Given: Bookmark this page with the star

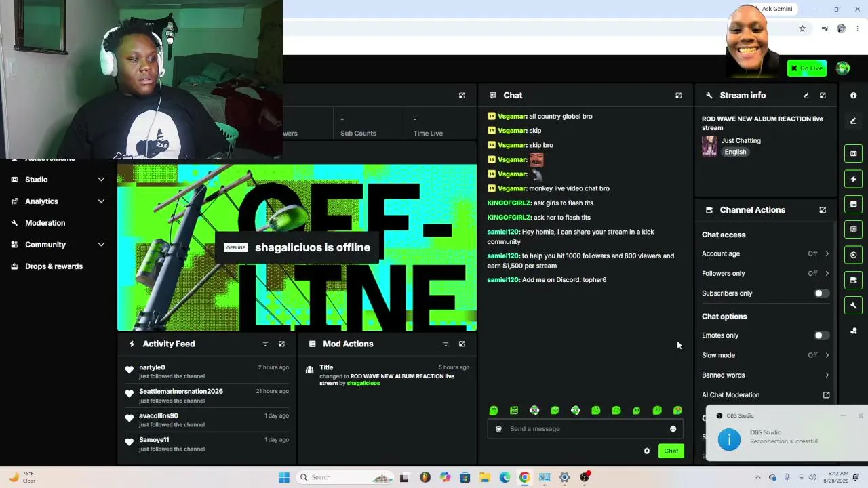Looking at the screenshot, I should [x=802, y=28].
